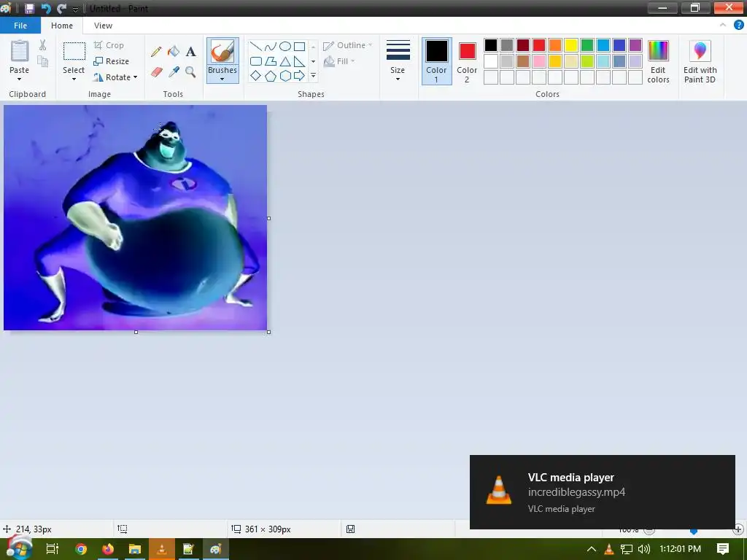The width and height of the screenshot is (747, 560).
Task: Choose the Hexagon shape
Action: click(x=285, y=75)
